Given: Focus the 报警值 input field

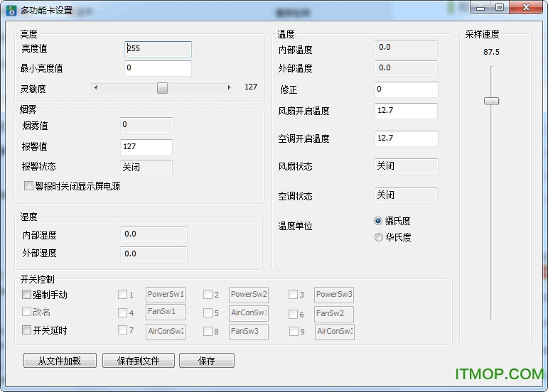Looking at the screenshot, I should pos(146,147).
